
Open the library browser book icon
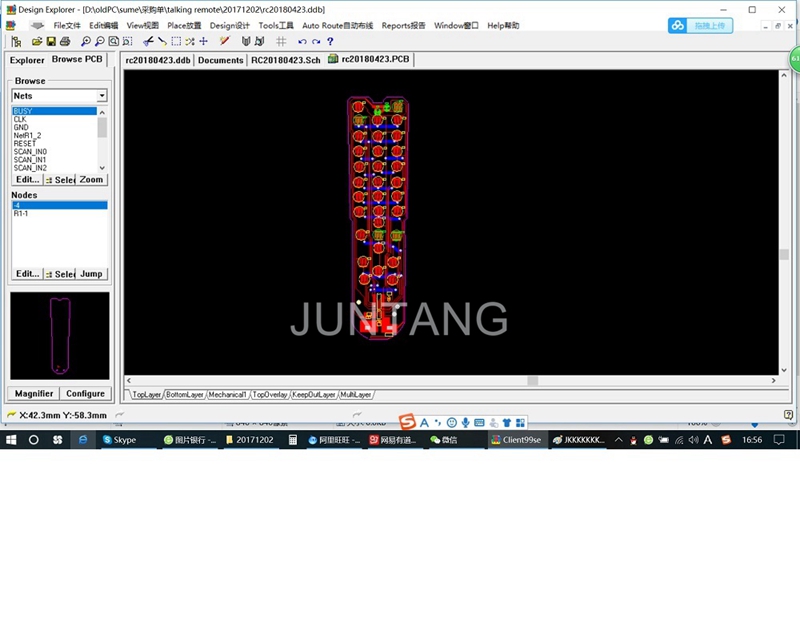(x=246, y=41)
